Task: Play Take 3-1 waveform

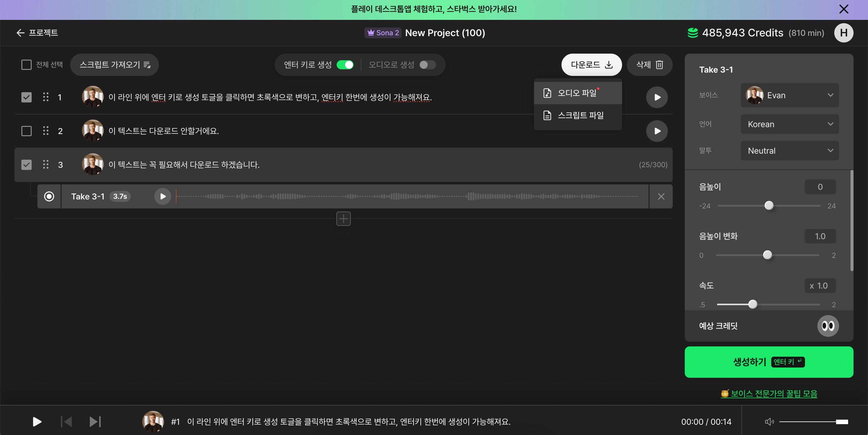Action: [x=162, y=196]
